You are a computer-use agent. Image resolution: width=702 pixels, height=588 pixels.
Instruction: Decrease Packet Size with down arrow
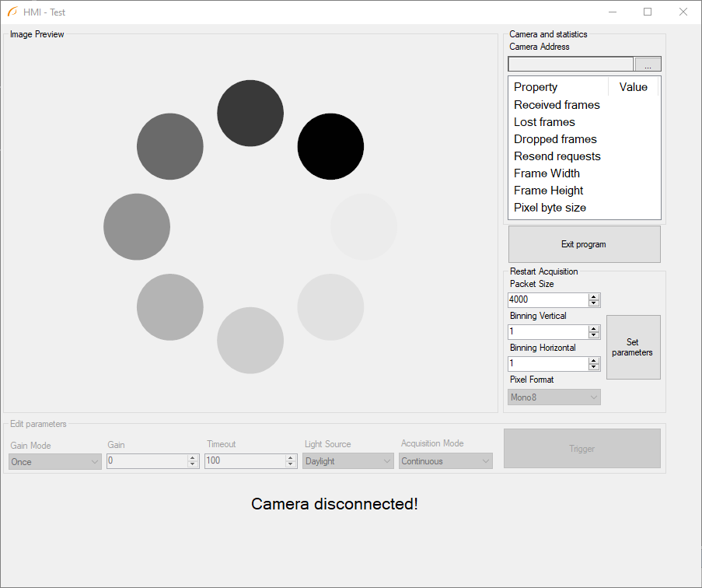594,303
